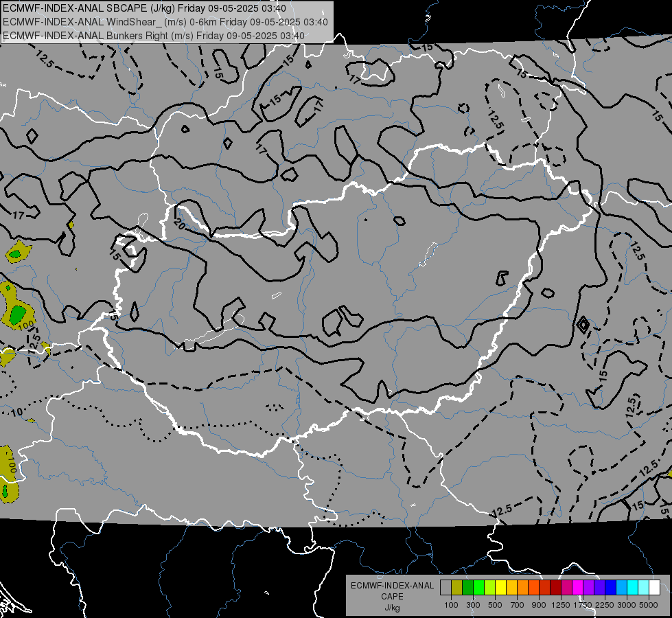Image resolution: width=672 pixels, height=618 pixels.
Task: Select the cyan legend swatch
Action: coord(633,587)
